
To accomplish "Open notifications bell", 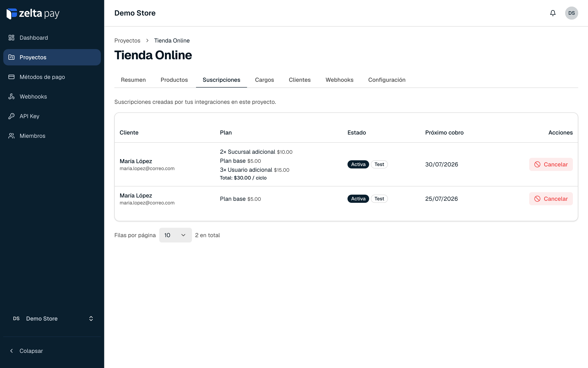I will point(553,13).
